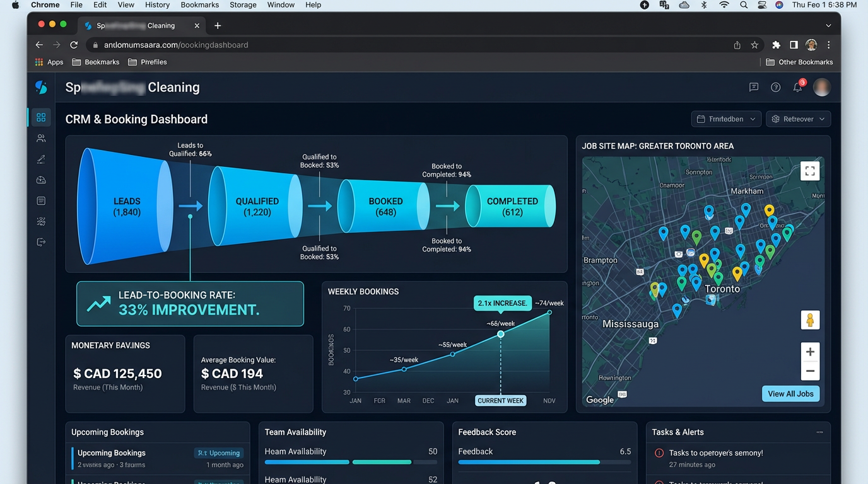Click the Heam Availability 50 progress bar
This screenshot has height=484, width=868.
(351, 462)
